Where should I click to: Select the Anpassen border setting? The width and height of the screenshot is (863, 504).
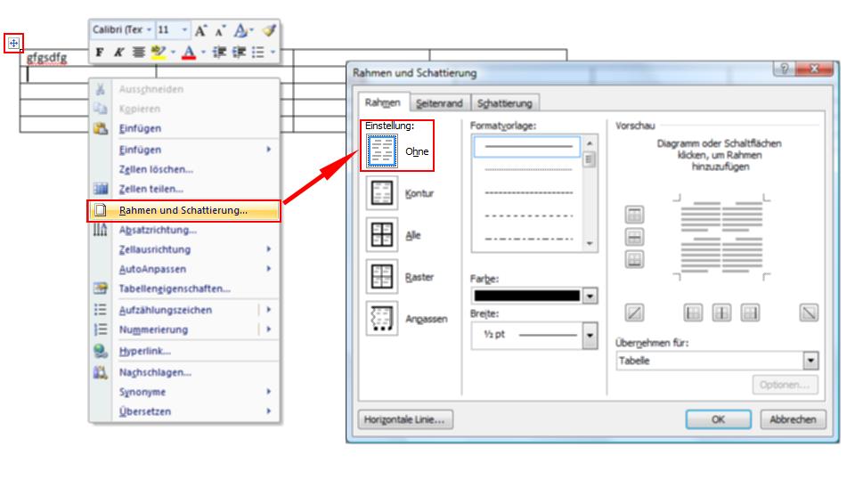[381, 319]
